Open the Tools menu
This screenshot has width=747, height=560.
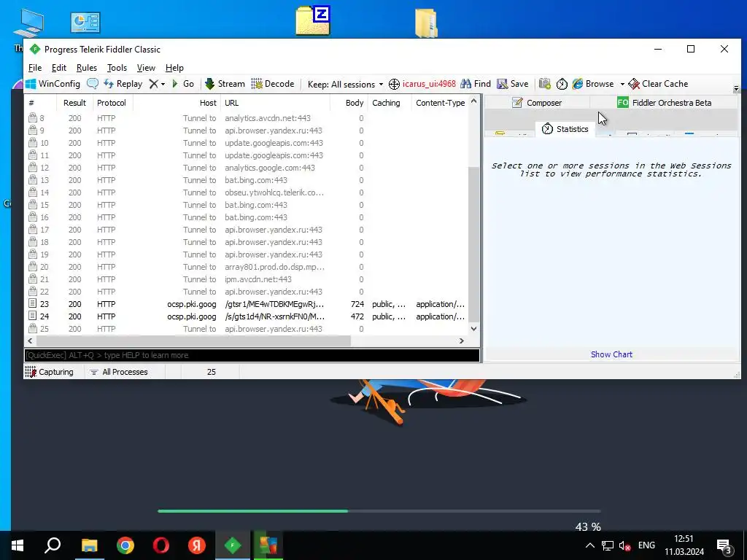coord(117,68)
